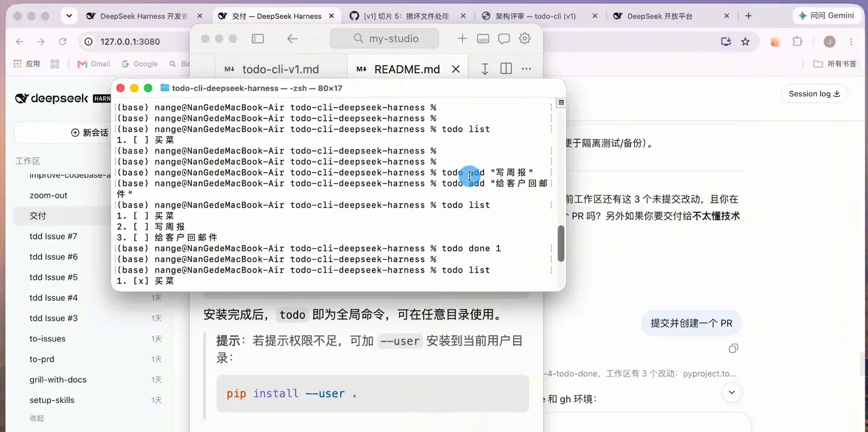868x432 pixels.
Task: Go forward in Chrome browser history
Action: 41,41
